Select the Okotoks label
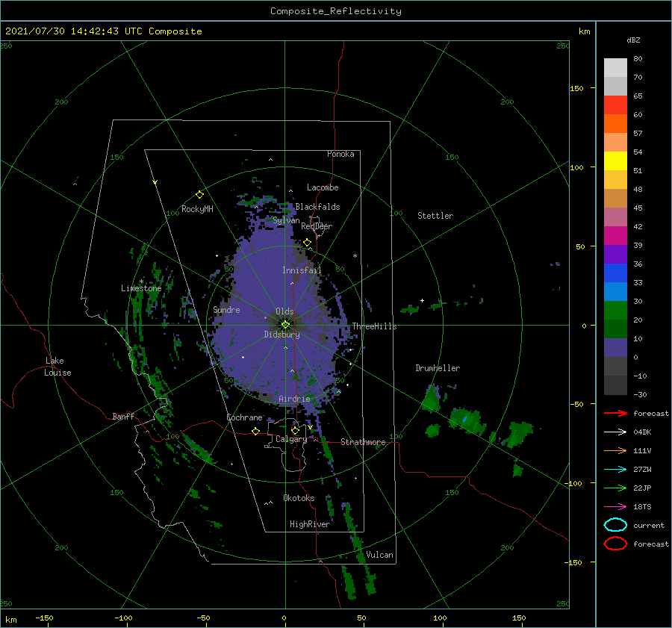Image resolution: width=672 pixels, height=628 pixels. click(299, 498)
